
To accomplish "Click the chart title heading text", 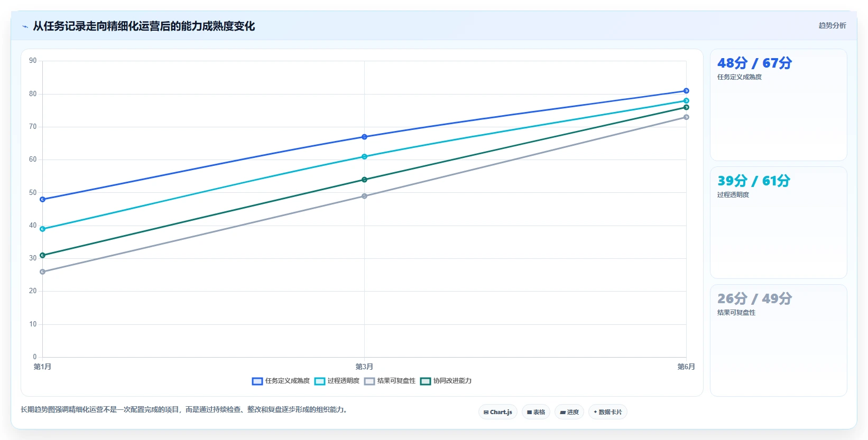I will [144, 26].
